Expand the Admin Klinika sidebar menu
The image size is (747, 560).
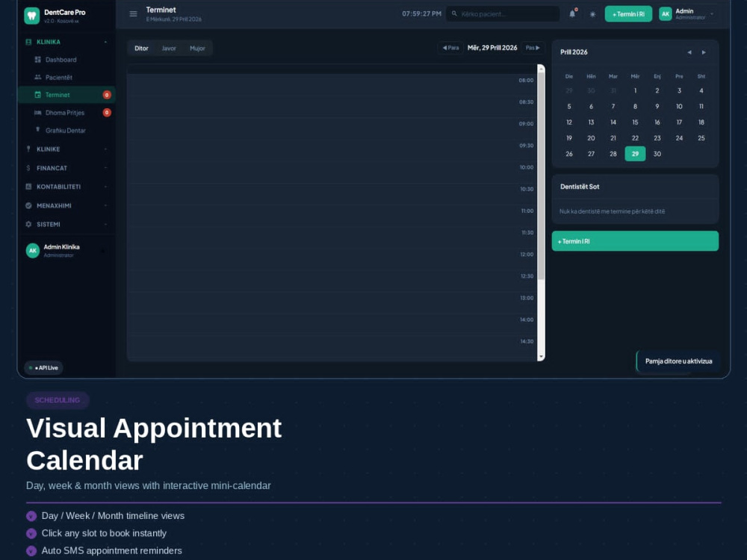click(103, 251)
